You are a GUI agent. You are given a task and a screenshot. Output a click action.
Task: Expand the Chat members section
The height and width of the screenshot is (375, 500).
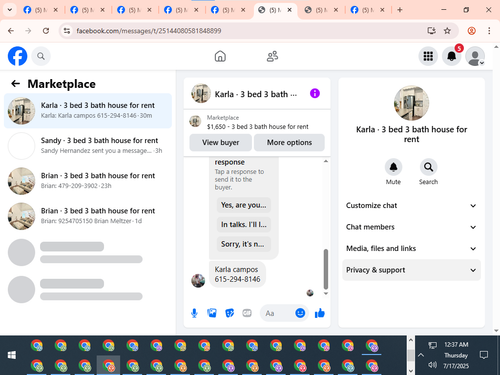tap(411, 227)
